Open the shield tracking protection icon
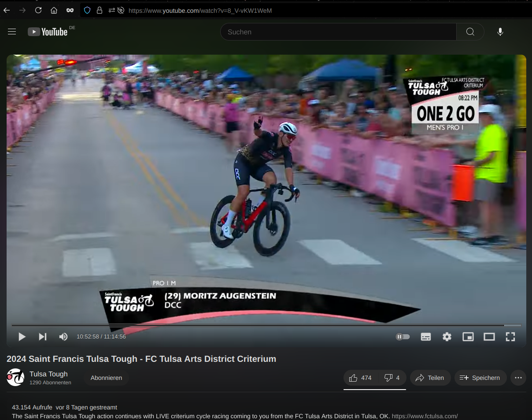The width and height of the screenshot is (532, 420). pyautogui.click(x=87, y=10)
